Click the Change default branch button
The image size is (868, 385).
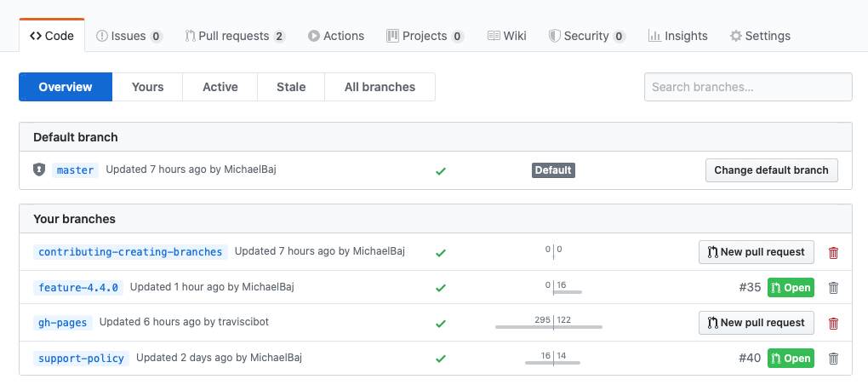click(x=771, y=170)
